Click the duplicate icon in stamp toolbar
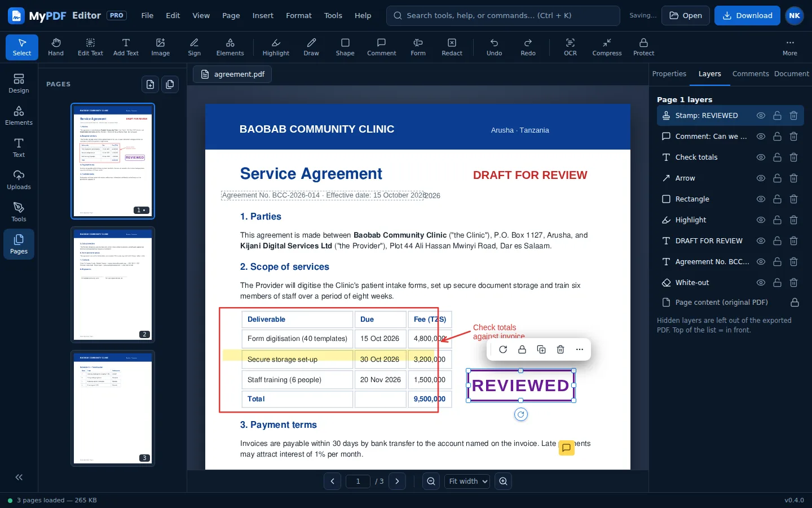This screenshot has width=812, height=508. tap(541, 349)
